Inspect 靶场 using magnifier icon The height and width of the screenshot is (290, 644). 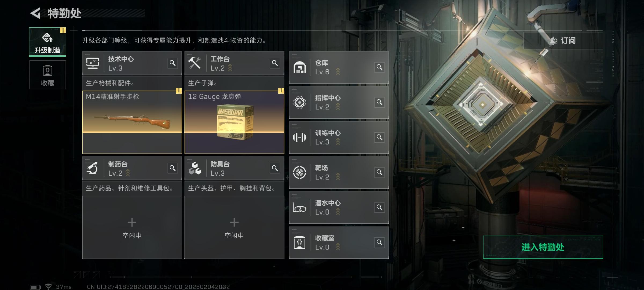(x=379, y=172)
